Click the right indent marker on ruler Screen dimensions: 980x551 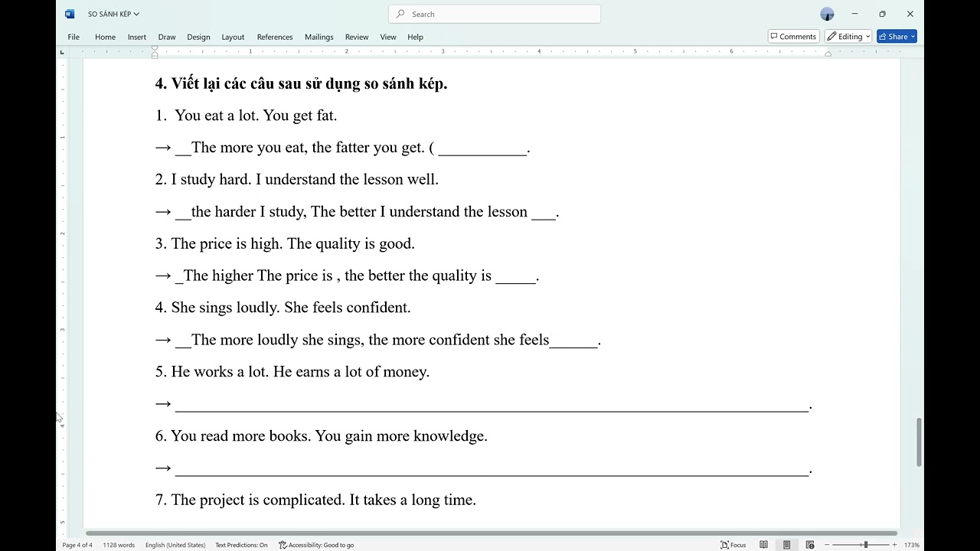[x=828, y=54]
